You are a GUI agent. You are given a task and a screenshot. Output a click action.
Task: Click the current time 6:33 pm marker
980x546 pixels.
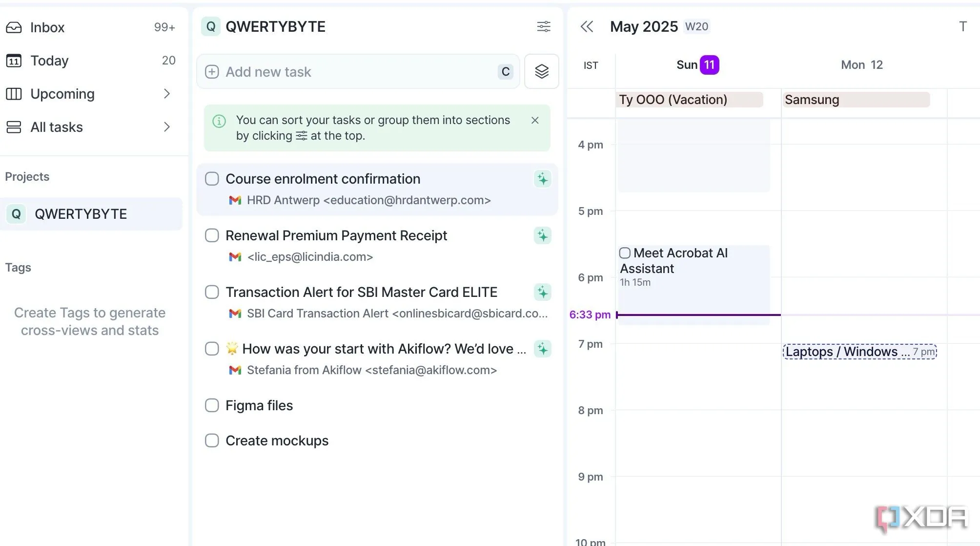coord(590,315)
